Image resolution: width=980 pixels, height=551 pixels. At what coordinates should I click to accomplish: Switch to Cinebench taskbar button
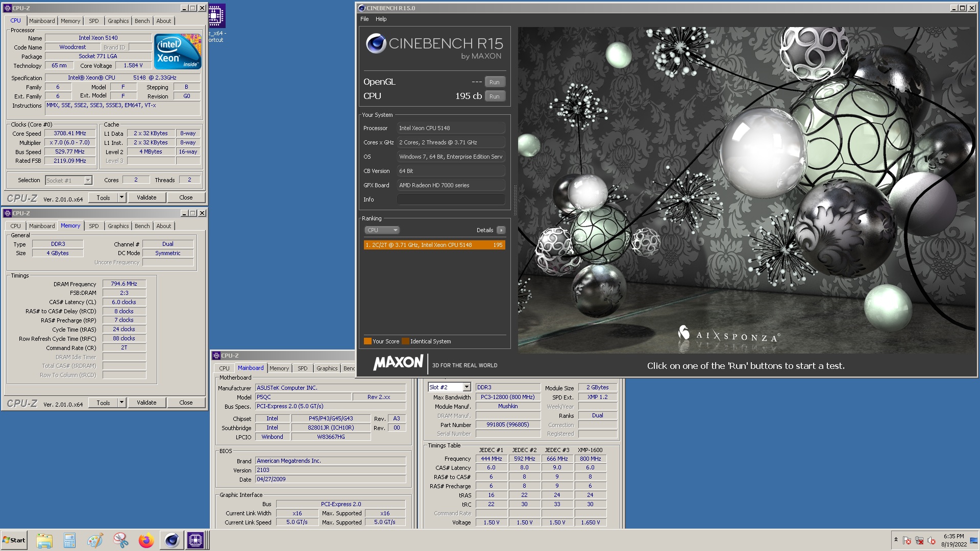click(171, 540)
